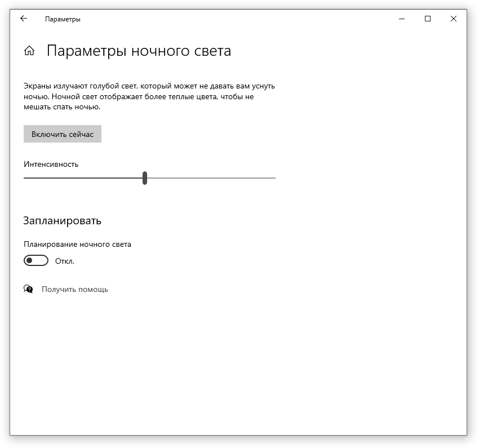479x448 pixels.
Task: Open the Settings home page icon
Action: click(29, 51)
